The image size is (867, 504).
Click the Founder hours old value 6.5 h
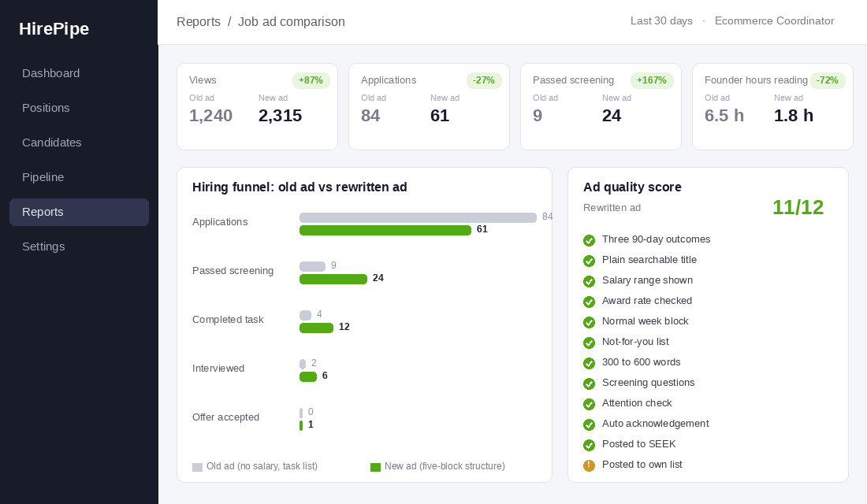point(724,116)
